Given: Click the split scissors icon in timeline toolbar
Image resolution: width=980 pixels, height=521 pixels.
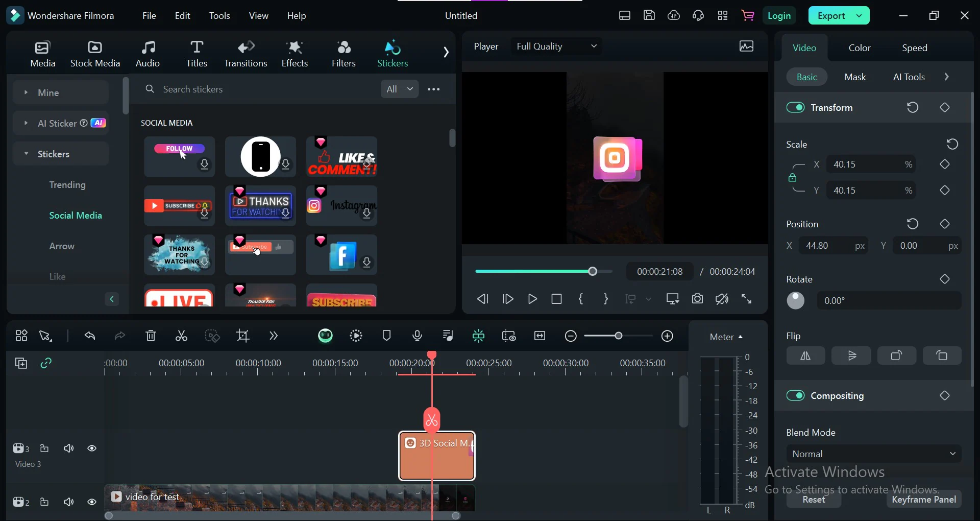Looking at the screenshot, I should [181, 336].
